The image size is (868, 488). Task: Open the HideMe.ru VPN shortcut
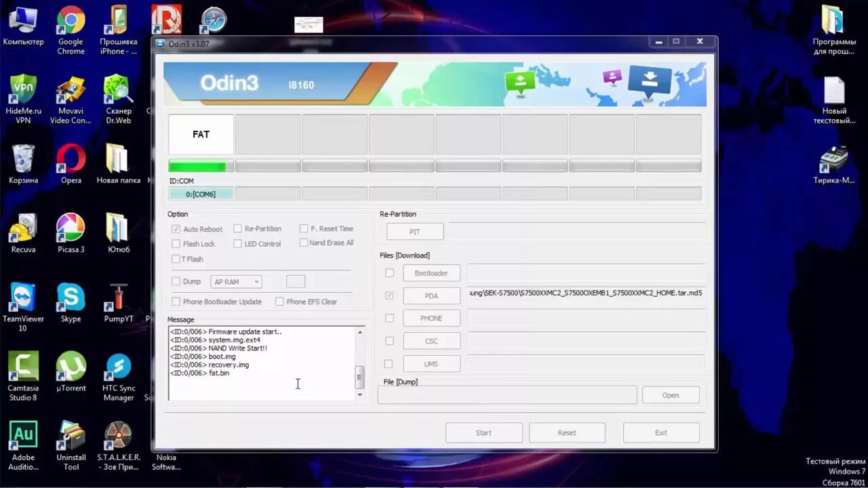23,100
